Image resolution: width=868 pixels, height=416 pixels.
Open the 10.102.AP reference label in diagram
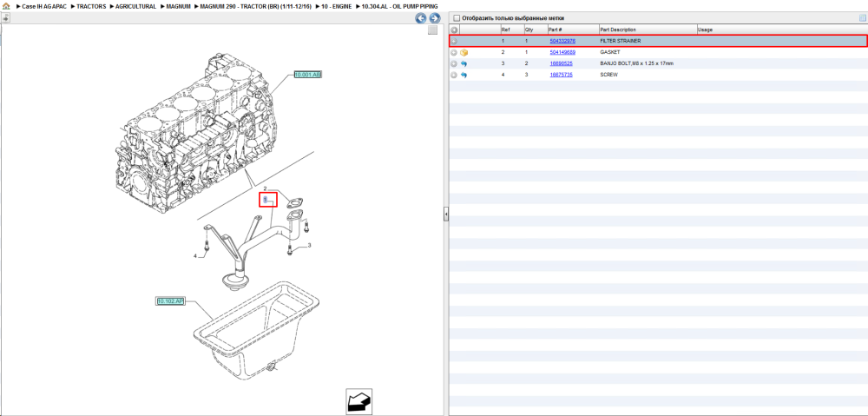(x=170, y=300)
